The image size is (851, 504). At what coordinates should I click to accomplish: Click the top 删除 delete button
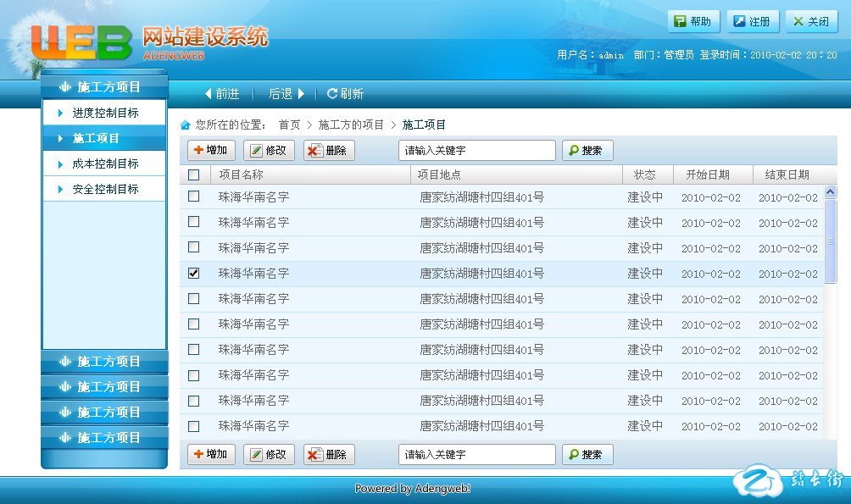tap(329, 151)
